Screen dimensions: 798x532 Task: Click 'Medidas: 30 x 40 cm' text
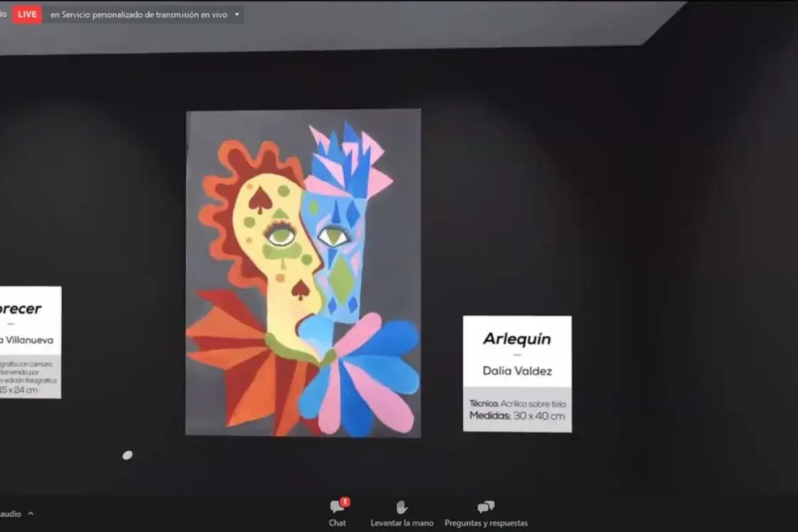click(517, 416)
